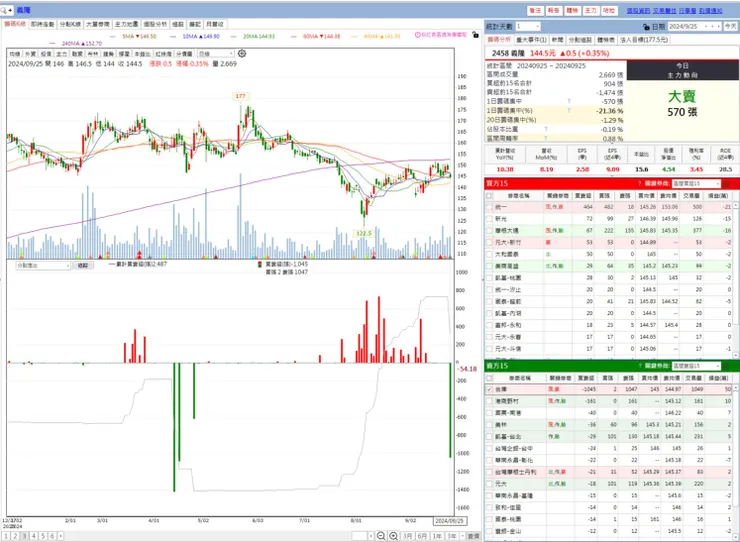Click the 3月 range button

407,536
